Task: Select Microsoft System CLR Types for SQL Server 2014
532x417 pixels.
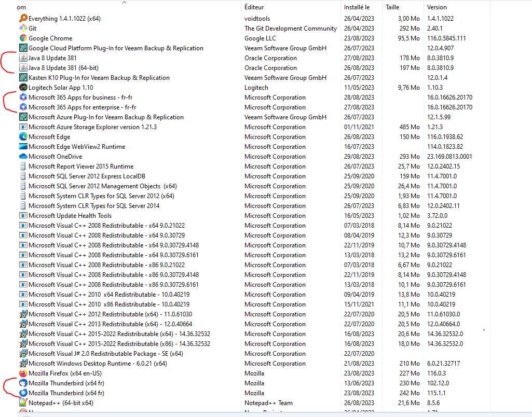Action: tap(94, 205)
